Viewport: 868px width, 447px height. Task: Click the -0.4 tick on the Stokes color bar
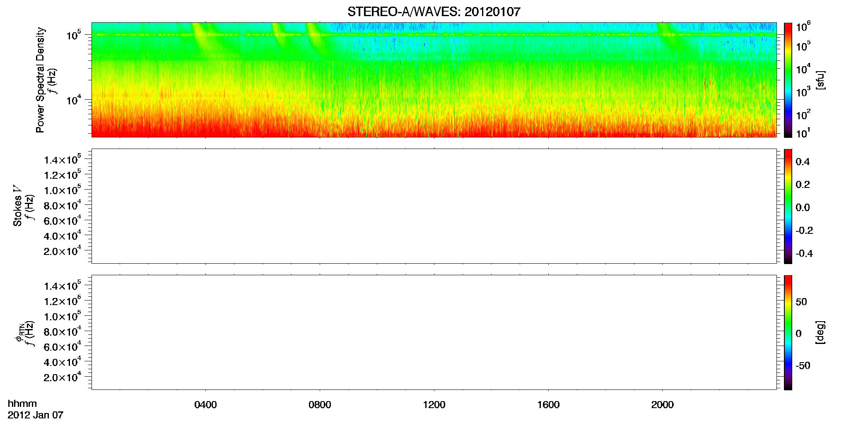(x=804, y=254)
